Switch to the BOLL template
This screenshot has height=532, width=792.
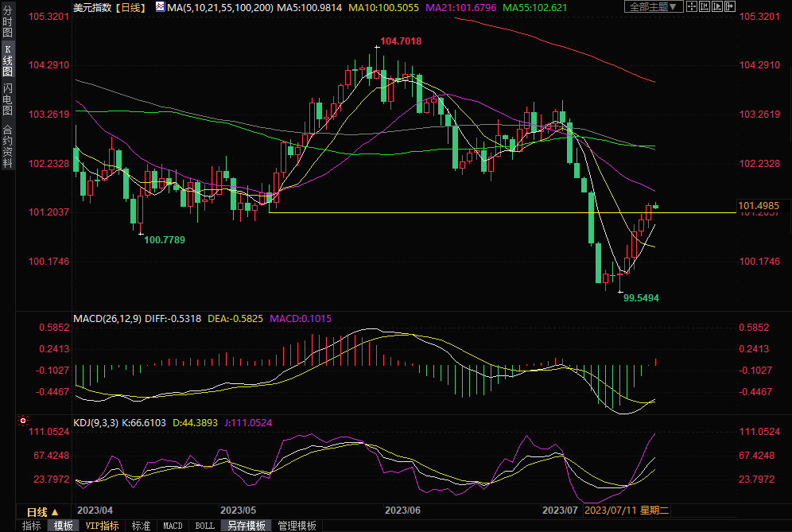coord(204,526)
